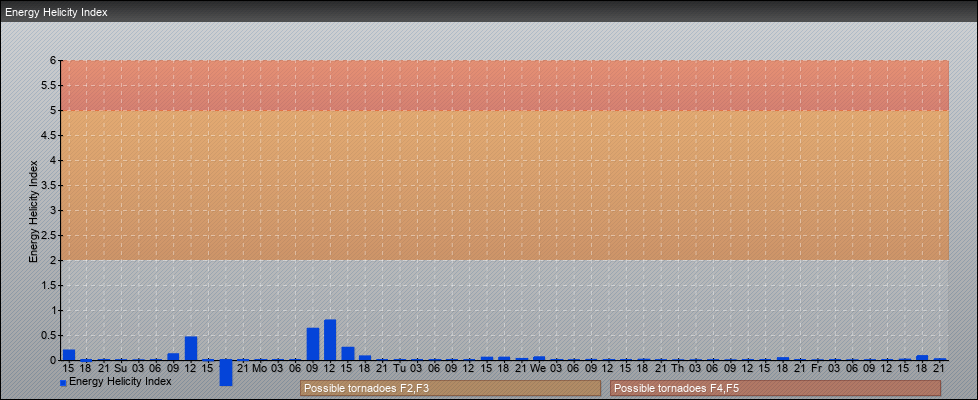
Task: Click the 'Th' day label on x-axis
Action: click(678, 368)
